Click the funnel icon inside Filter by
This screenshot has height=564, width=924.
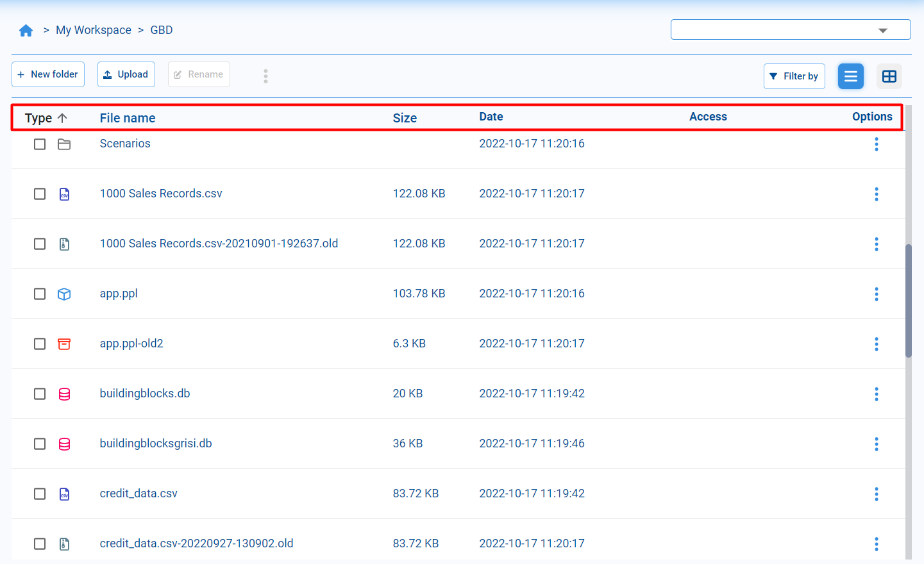777,76
